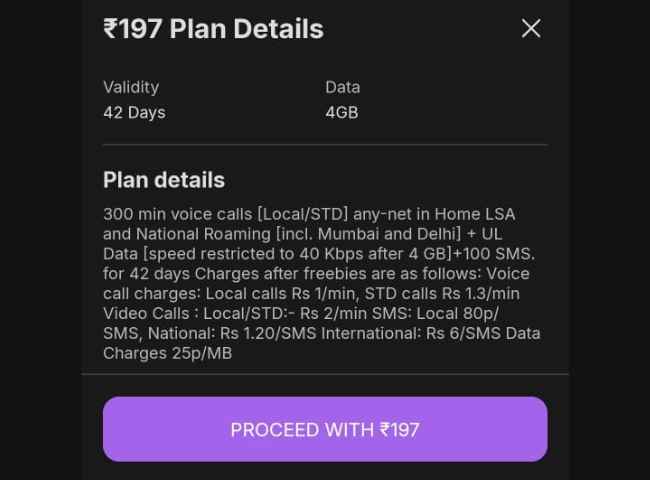Dismiss dialog via dimmed area left of panel
650x480 pixels.
coord(41,240)
